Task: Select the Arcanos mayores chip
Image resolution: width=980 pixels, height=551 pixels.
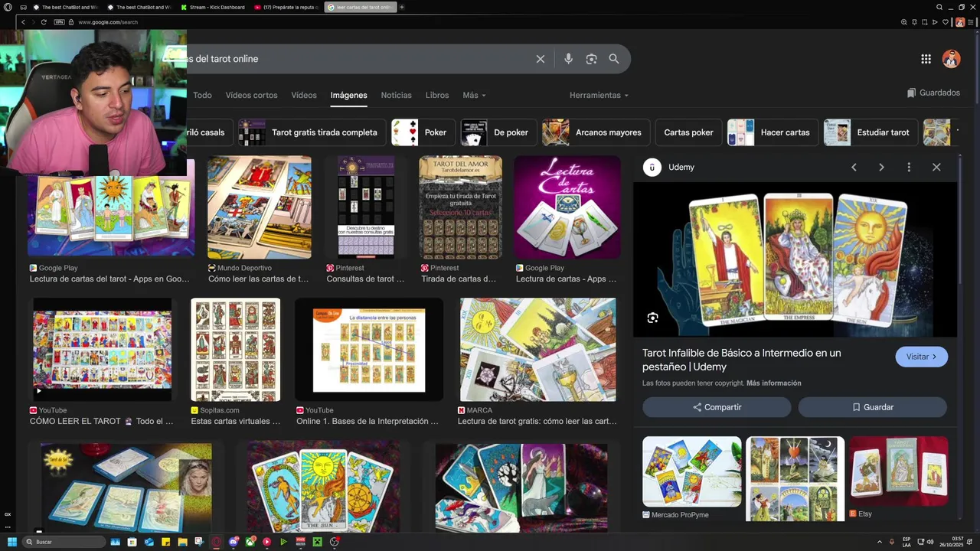Action: click(596, 132)
